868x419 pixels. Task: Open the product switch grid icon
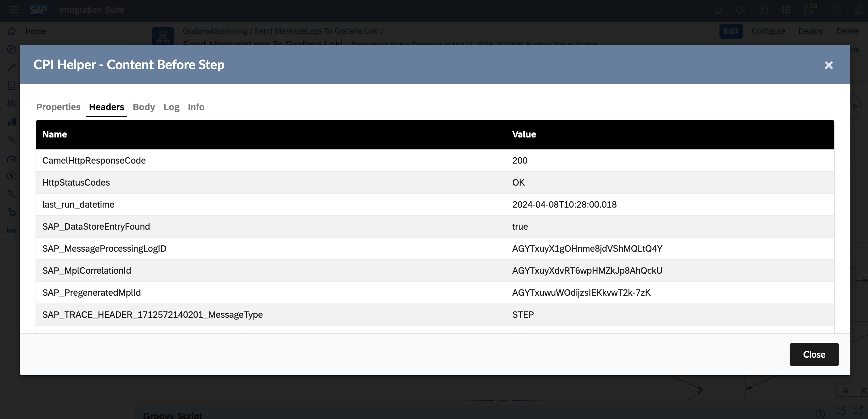[x=786, y=10]
